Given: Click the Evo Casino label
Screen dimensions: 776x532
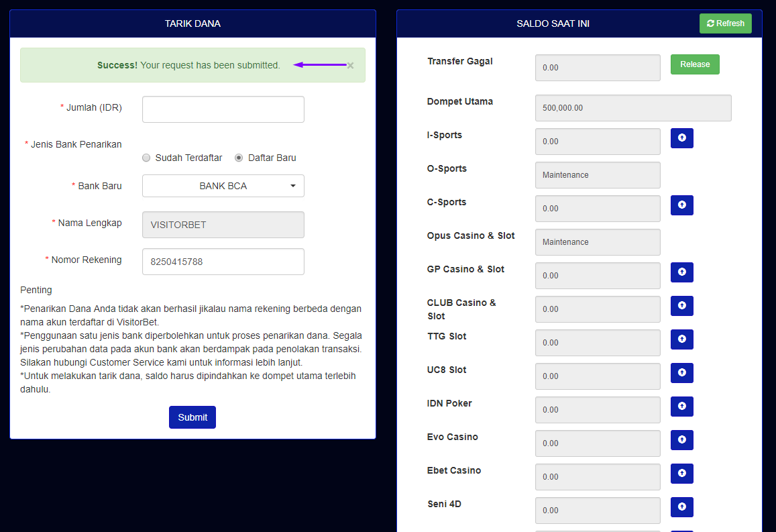Looking at the screenshot, I should 452,437.
